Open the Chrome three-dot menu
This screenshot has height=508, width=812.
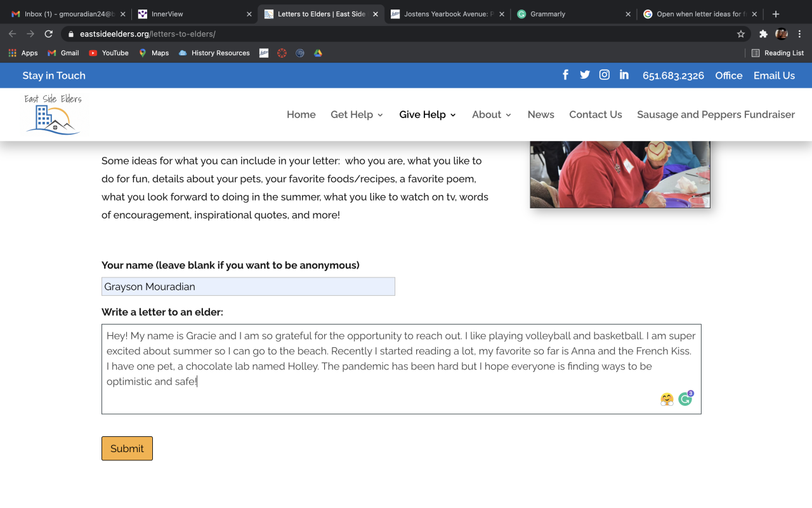click(x=799, y=34)
